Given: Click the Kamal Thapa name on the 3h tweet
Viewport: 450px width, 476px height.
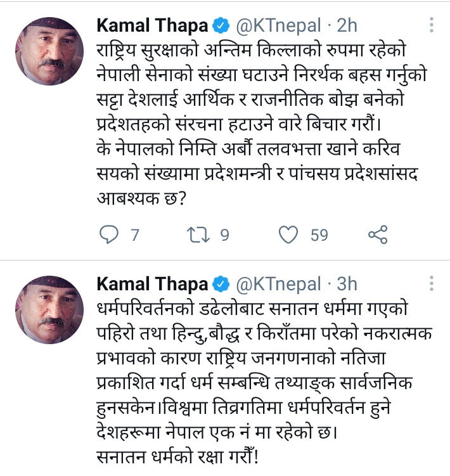Looking at the screenshot, I should 153,283.
